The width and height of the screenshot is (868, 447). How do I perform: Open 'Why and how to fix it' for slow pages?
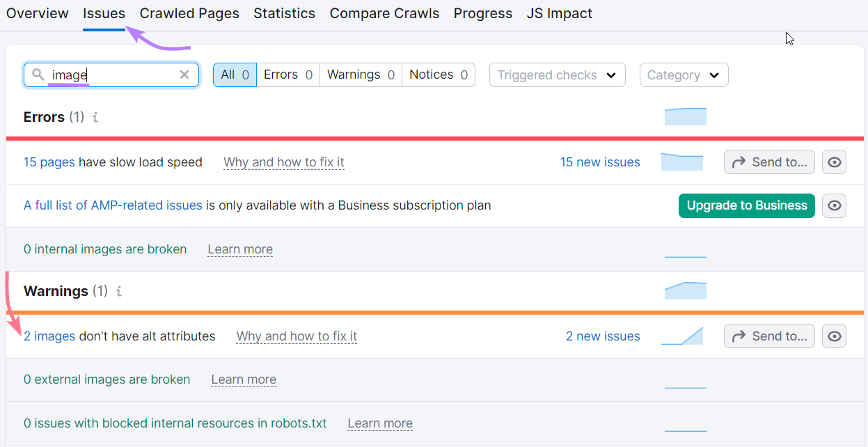pos(283,162)
